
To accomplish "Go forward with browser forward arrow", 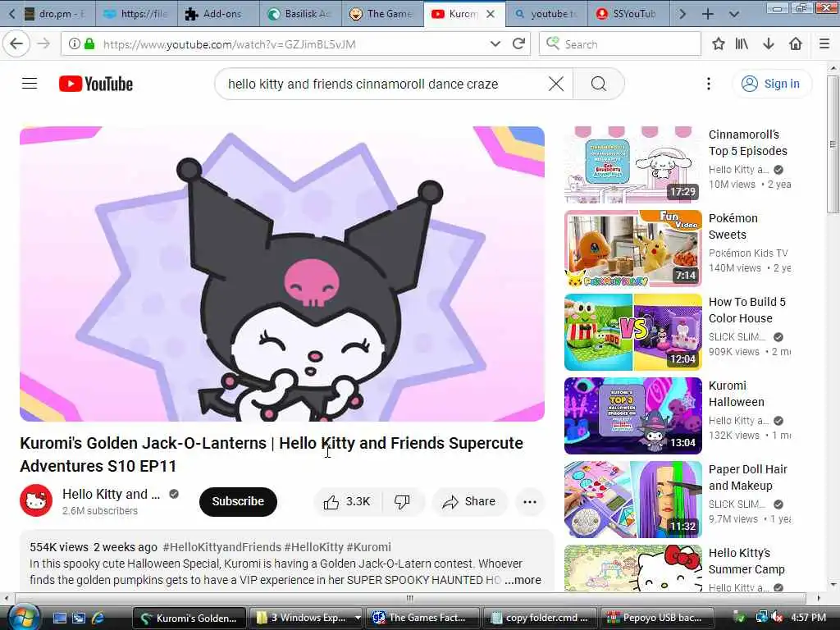I will (x=44, y=44).
